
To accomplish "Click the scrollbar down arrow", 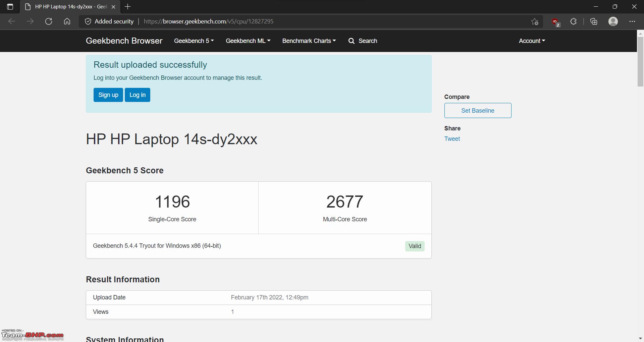I will click(x=640, y=339).
